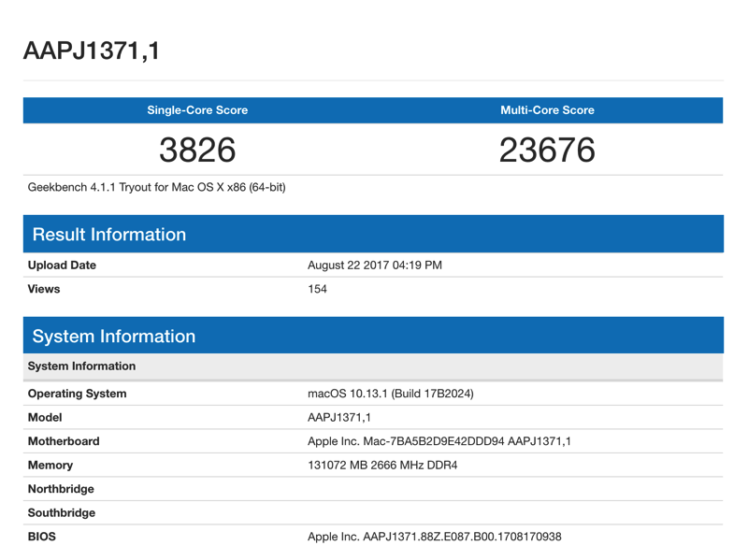The height and width of the screenshot is (560, 748).
Task: Click the Views label
Action: 44,289
